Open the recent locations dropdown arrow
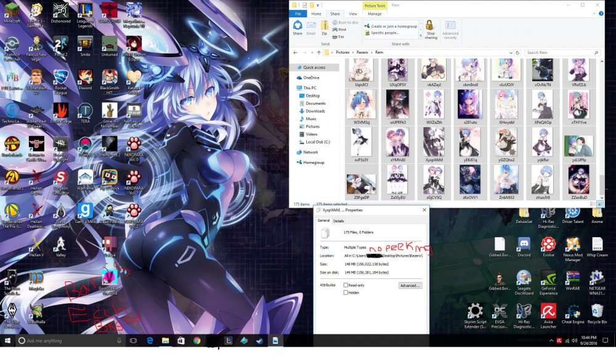This screenshot has width=616, height=364. coord(312,52)
